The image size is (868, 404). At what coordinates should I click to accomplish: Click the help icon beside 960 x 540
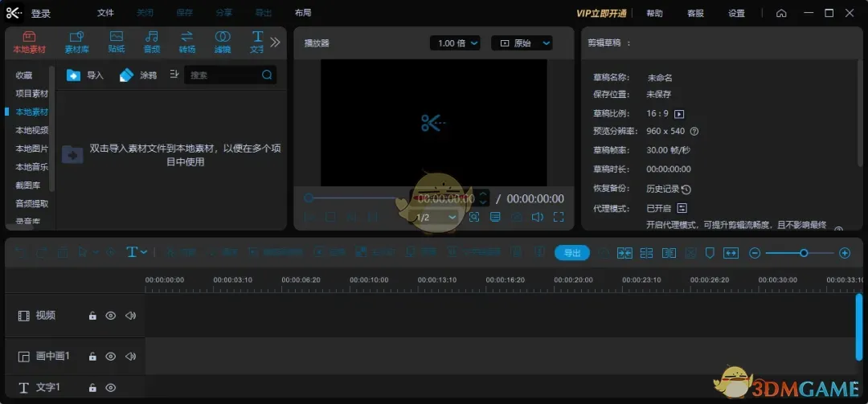694,131
